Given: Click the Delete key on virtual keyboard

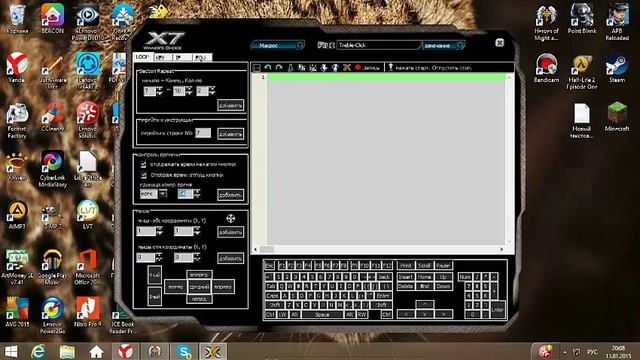Looking at the screenshot, I should point(406,286).
